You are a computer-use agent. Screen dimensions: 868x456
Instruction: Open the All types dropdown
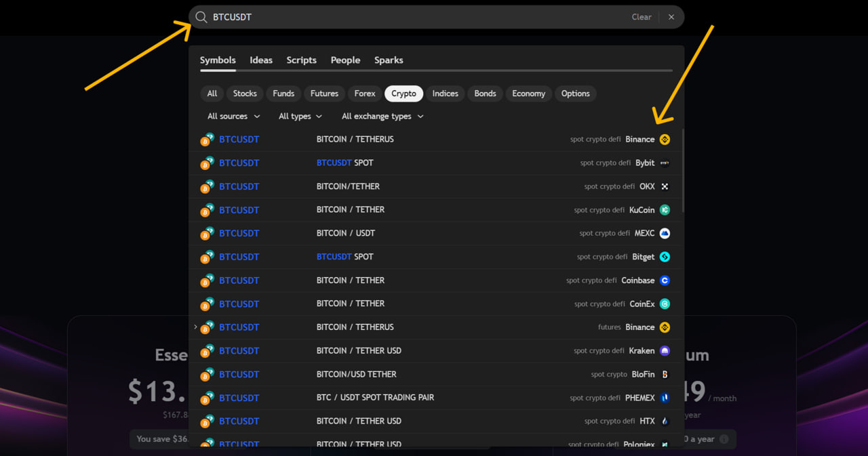[300, 117]
